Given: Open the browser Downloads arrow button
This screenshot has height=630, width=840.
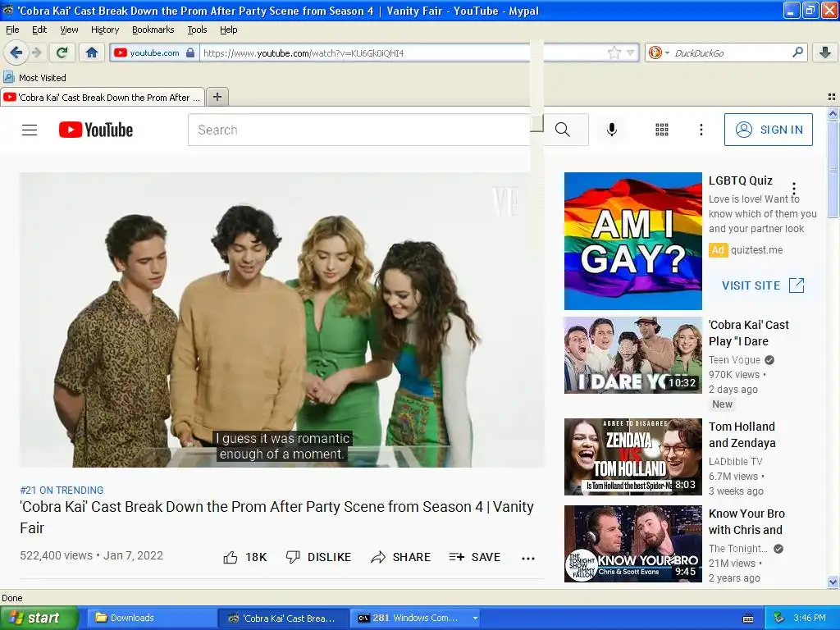Looking at the screenshot, I should (825, 52).
